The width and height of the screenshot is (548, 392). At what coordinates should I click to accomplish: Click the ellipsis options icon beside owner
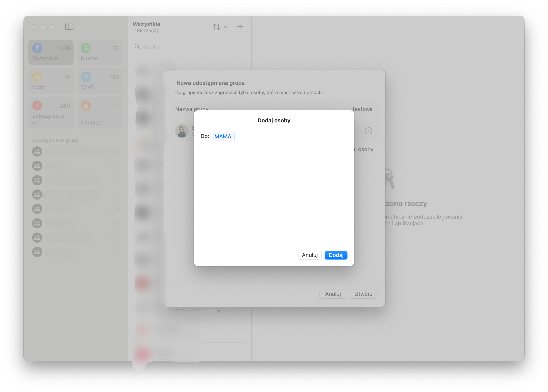(x=368, y=131)
